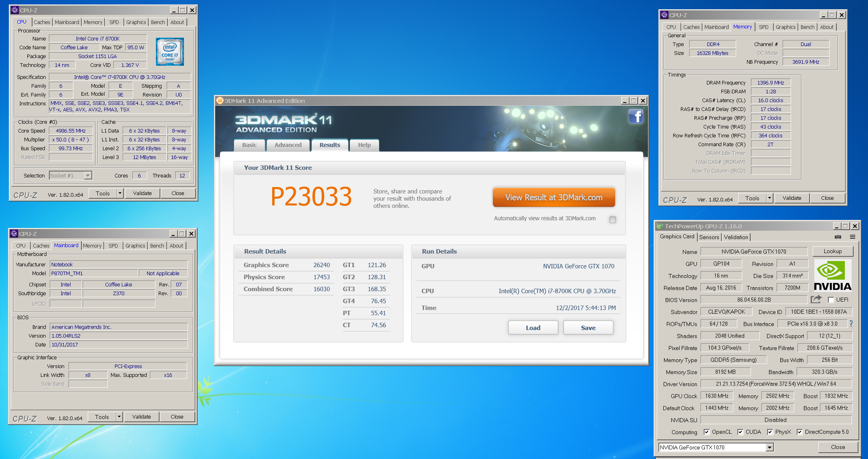This screenshot has width=868, height=459.
Task: Open Graphics tab in CPU-Z Mainboard window
Action: tap(135, 246)
